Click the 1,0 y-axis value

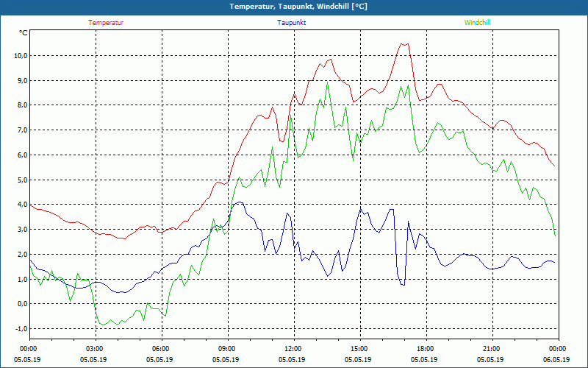click(x=22, y=279)
